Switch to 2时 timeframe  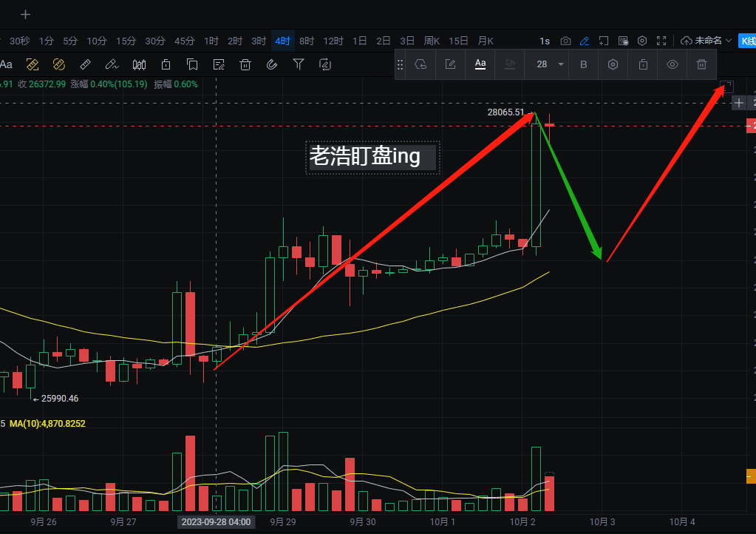coord(235,41)
